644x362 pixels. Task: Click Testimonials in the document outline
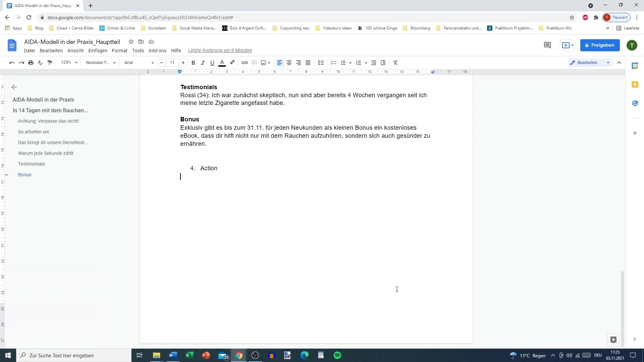pos(32,164)
